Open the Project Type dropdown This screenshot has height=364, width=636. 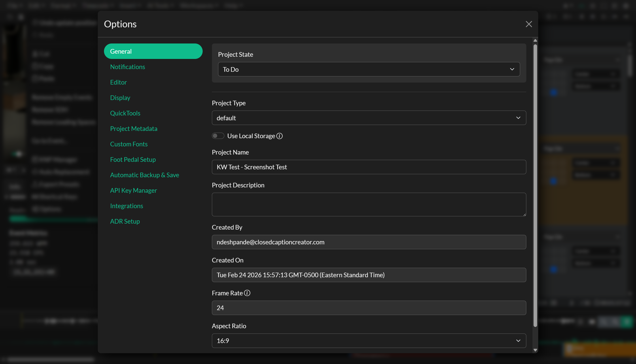coord(368,118)
